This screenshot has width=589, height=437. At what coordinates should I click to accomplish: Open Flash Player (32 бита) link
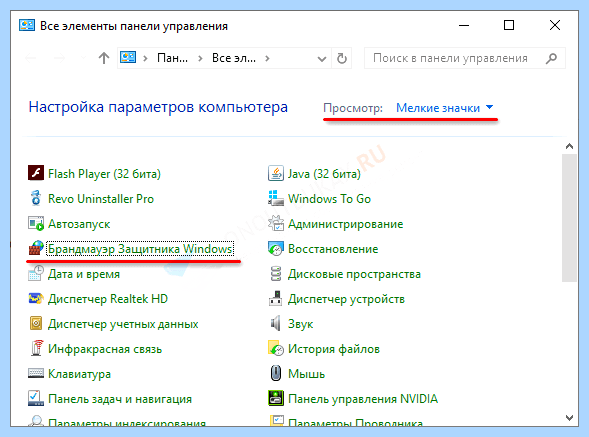[104, 174]
